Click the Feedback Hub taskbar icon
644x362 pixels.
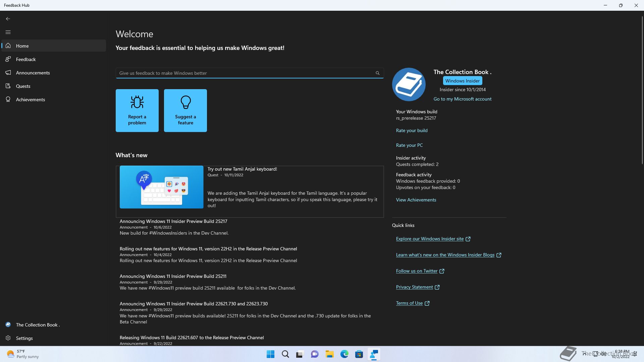click(374, 354)
